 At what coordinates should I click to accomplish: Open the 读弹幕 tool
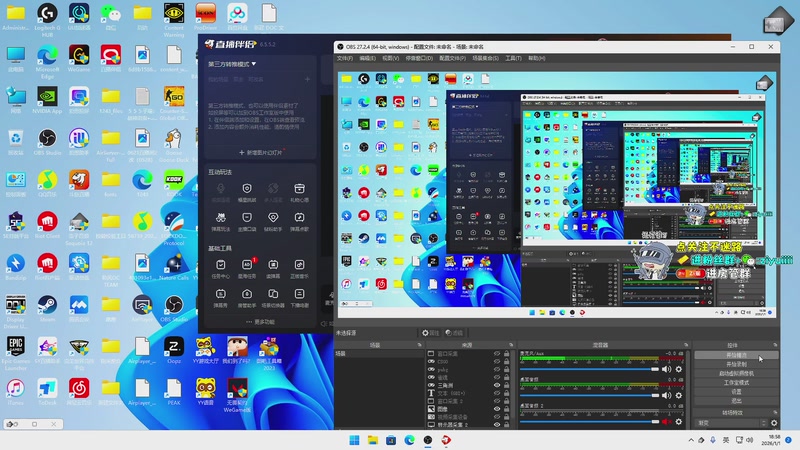(273, 269)
